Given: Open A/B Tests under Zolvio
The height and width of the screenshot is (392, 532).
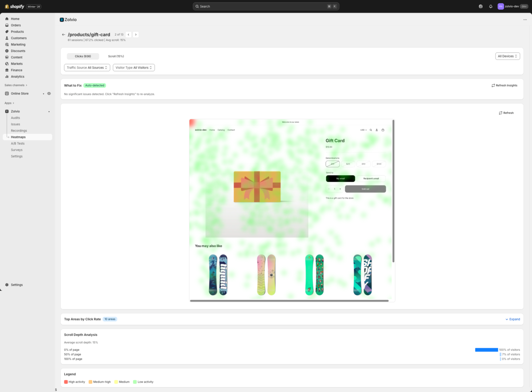Looking at the screenshot, I should click(x=18, y=144).
